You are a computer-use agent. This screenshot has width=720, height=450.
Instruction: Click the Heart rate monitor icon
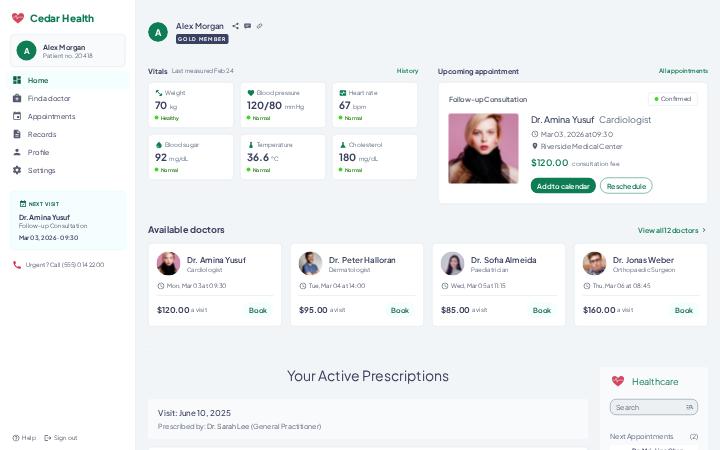pyautogui.click(x=343, y=93)
